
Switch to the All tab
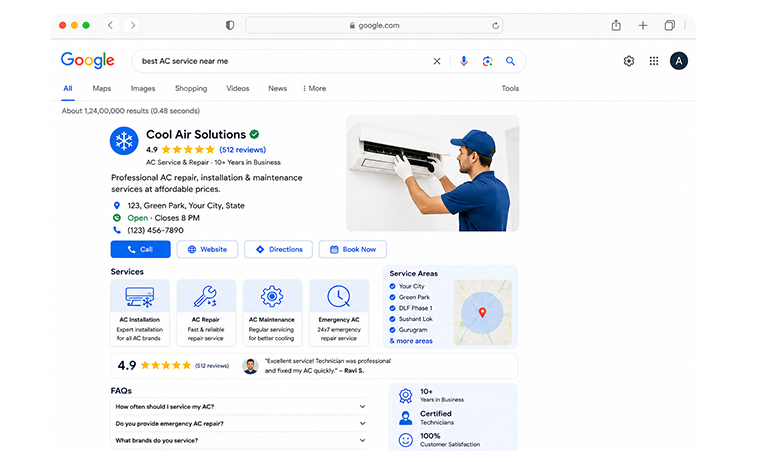tap(68, 89)
